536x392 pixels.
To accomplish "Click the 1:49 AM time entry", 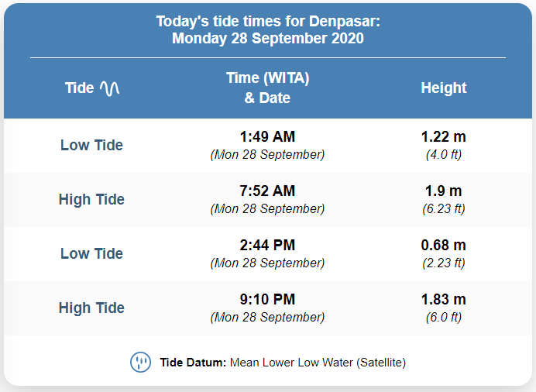I will click(x=267, y=136).
